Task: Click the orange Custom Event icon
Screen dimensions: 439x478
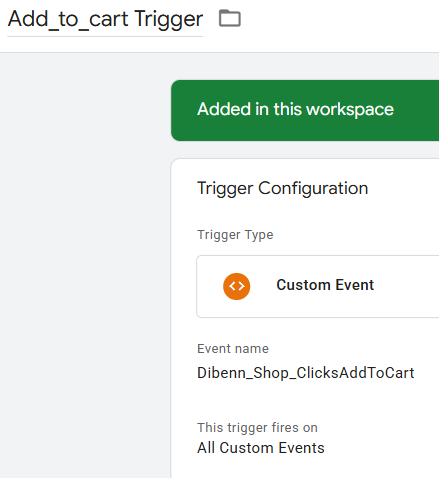Action: pyautogui.click(x=237, y=286)
